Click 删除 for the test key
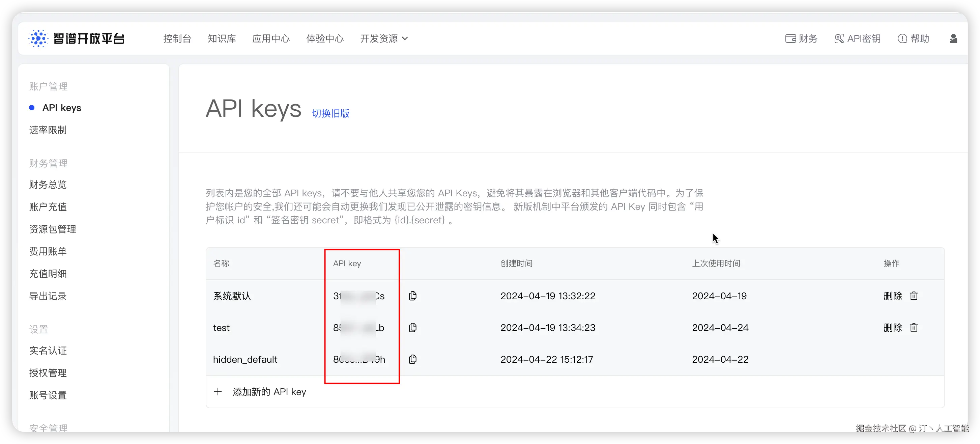Screen dimensions: 980x444 (x=893, y=327)
